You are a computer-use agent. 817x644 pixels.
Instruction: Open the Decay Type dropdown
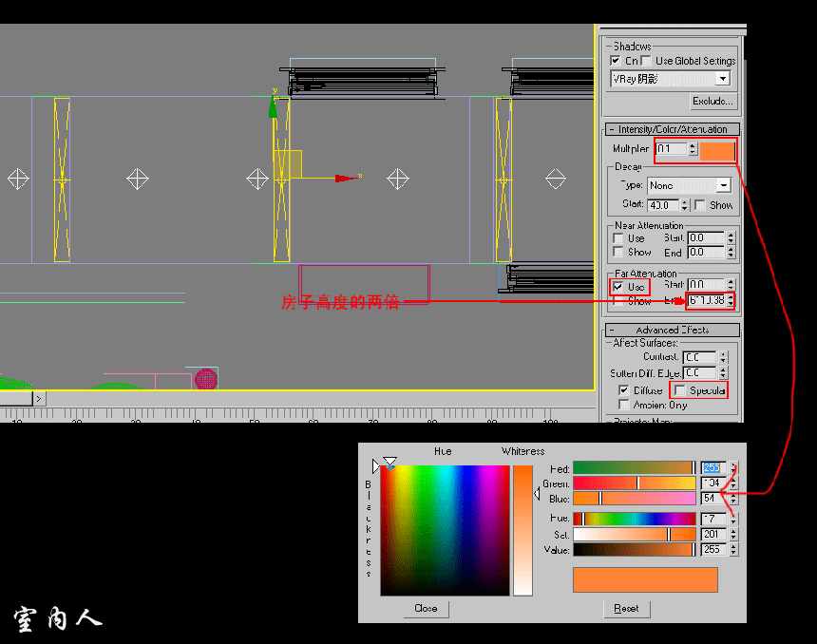pos(724,185)
